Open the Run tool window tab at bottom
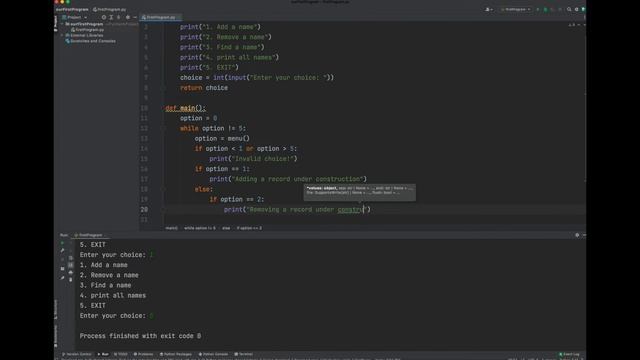The image size is (640, 360). tap(103, 354)
